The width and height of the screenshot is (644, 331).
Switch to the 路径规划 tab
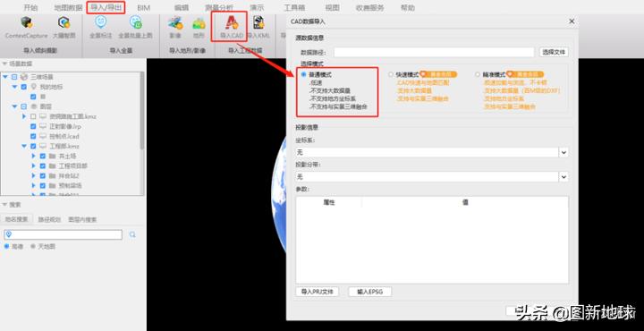49,219
